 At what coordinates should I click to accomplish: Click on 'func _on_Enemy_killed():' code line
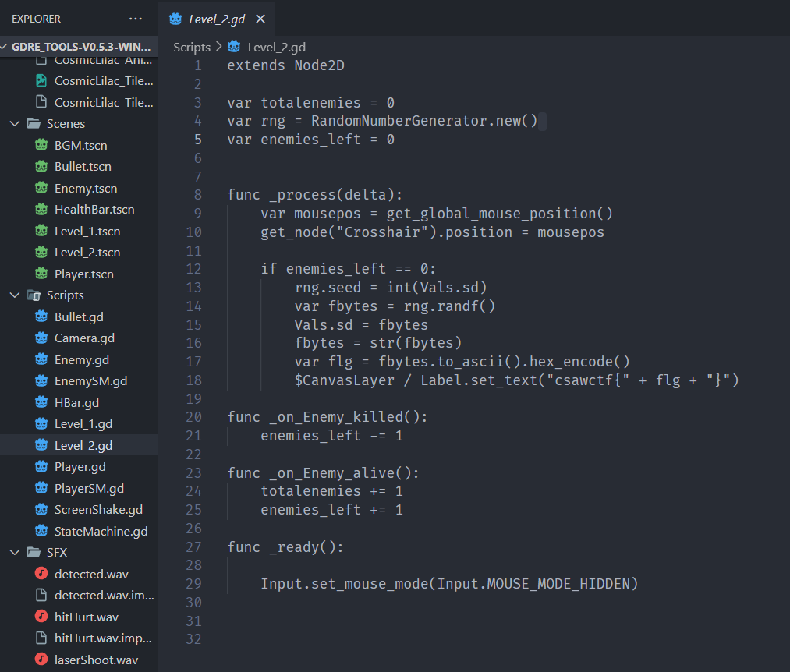point(327,416)
